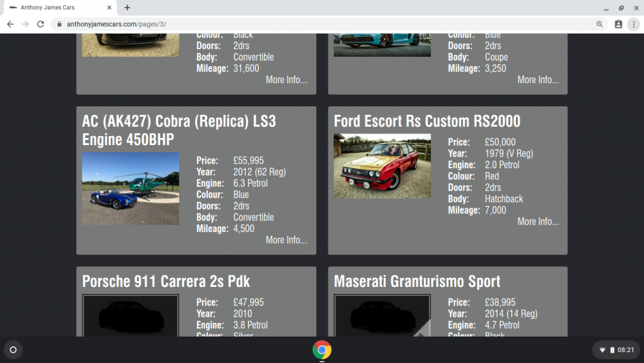Click the Wi-Fi icon in system tray
This screenshot has width=644, height=363.
[x=602, y=350]
